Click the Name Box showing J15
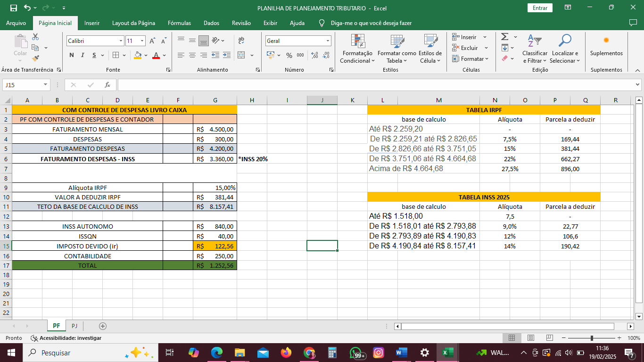Viewport: 644px width, 362px height. 23,85
